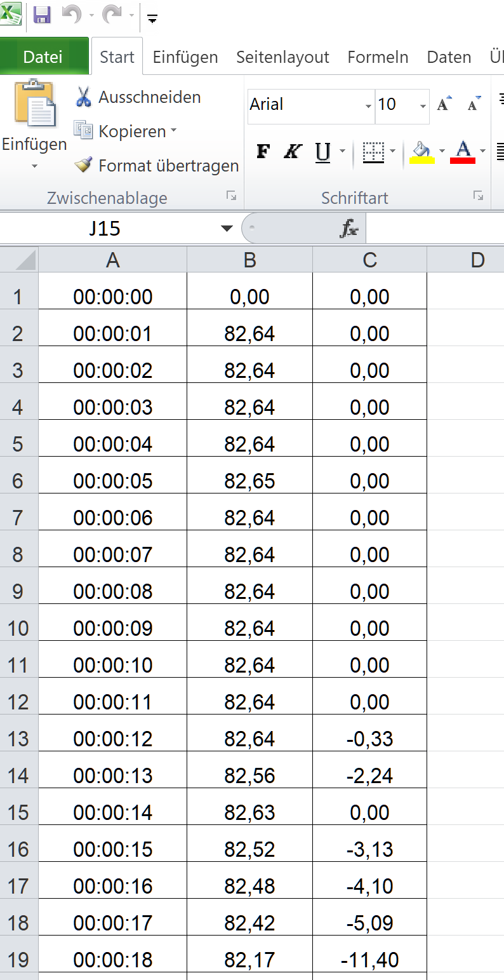The width and height of the screenshot is (504, 980).
Task: Open the Datei file menu
Action: pyautogui.click(x=43, y=57)
